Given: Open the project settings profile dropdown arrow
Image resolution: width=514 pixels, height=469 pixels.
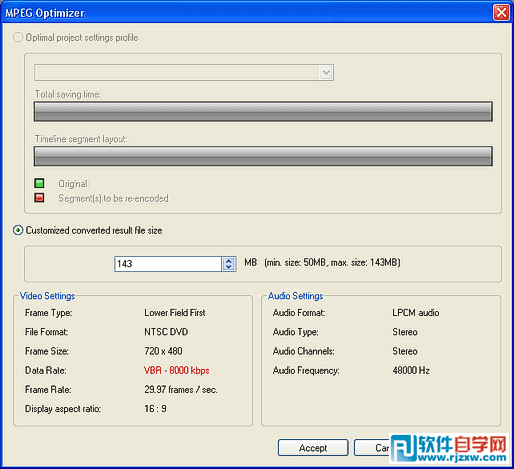Looking at the screenshot, I should click(326, 72).
